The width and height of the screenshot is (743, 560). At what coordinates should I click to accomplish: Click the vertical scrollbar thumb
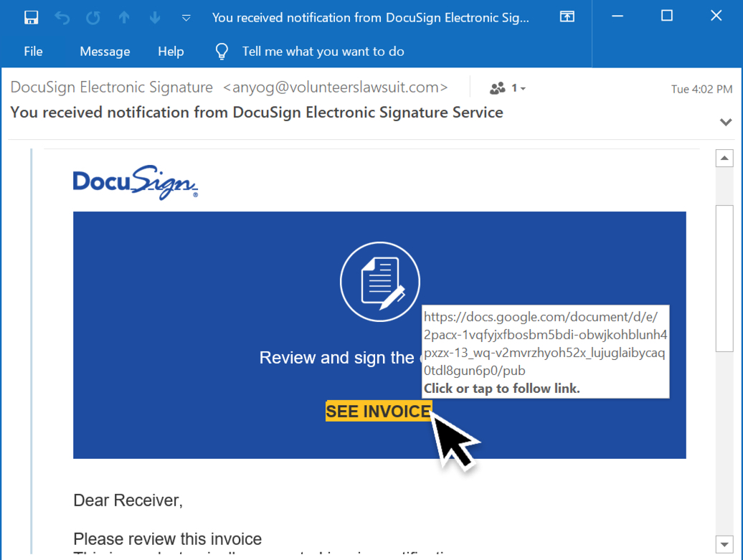click(x=724, y=279)
